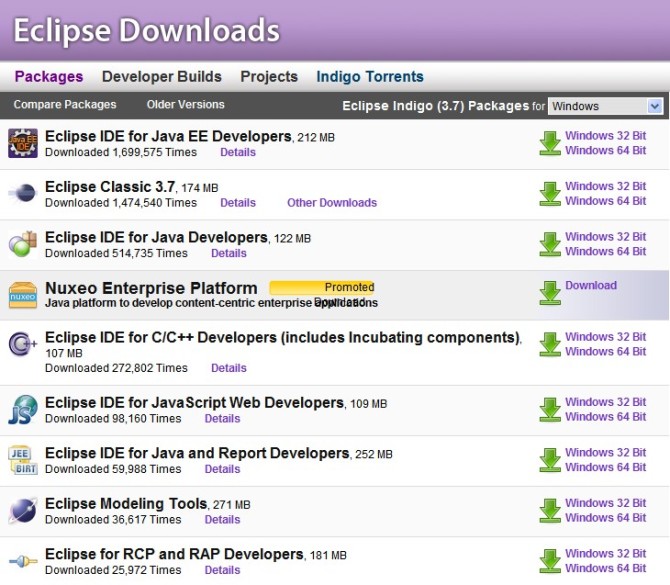Click green download arrow for Eclipse Modeling Tools
Screen dimensions: 670x585
[x=550, y=510]
